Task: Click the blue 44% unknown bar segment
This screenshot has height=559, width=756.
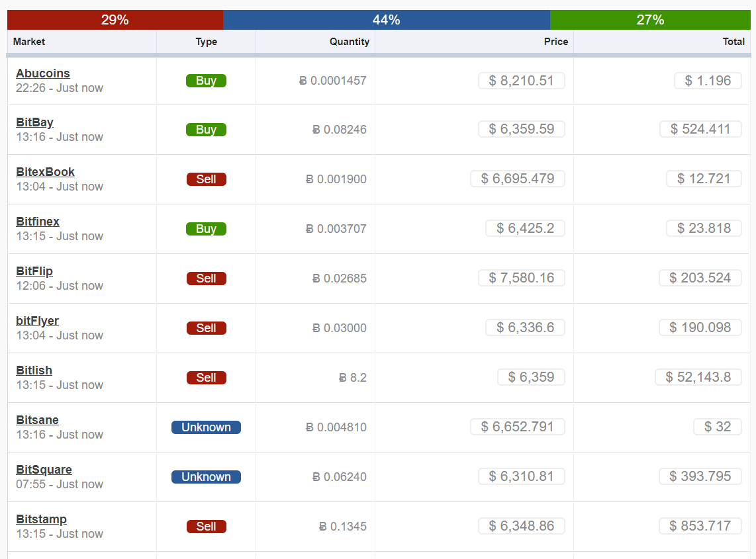Action: pos(387,20)
